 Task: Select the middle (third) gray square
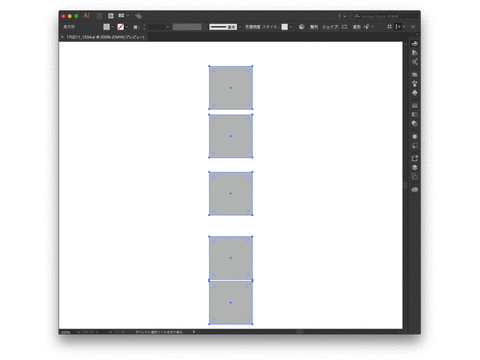(231, 193)
